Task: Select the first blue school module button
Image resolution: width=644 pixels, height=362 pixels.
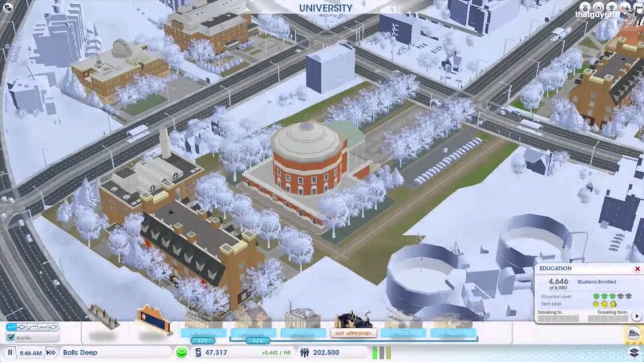Action: coord(203,333)
